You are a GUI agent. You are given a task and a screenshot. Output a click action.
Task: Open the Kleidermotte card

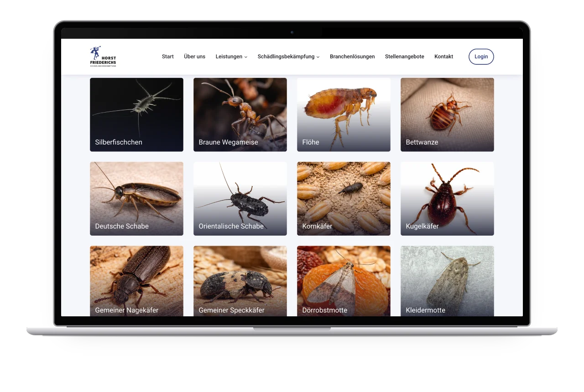(x=447, y=281)
